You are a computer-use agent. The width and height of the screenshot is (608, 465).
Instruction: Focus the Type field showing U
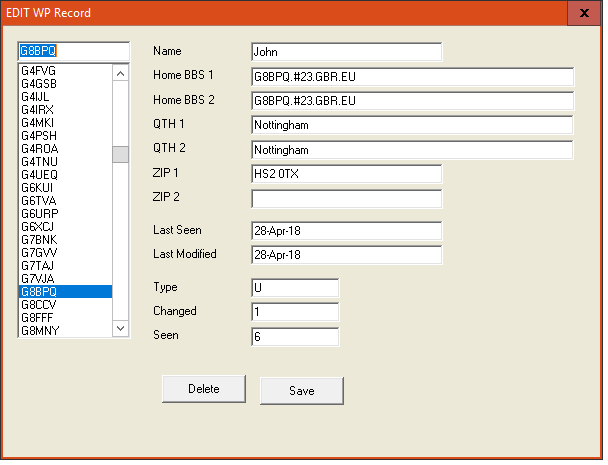295,288
